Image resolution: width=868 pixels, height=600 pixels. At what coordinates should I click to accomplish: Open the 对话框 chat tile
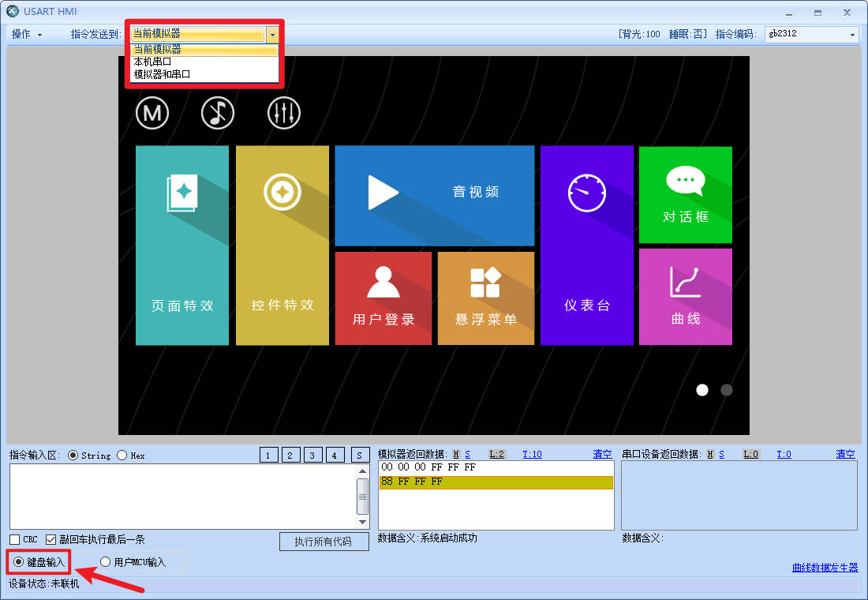[685, 195]
